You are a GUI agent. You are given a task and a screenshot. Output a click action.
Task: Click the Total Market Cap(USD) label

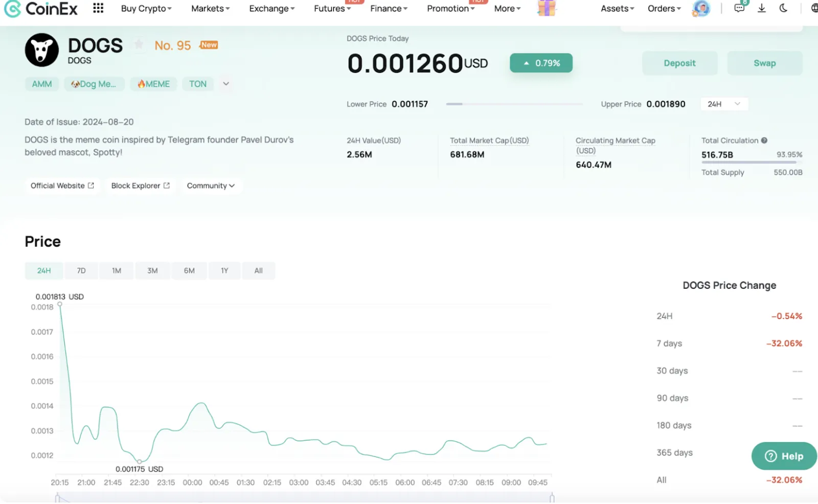(x=489, y=141)
